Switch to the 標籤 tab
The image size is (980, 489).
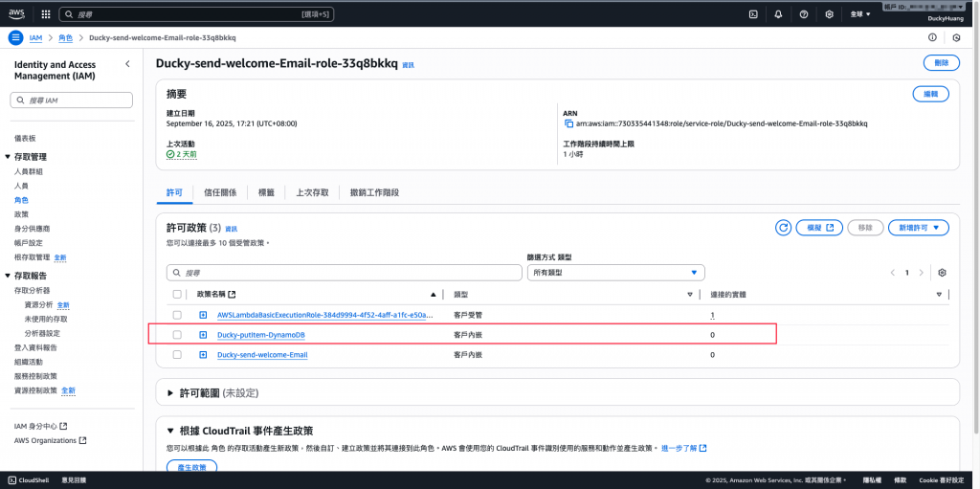coord(266,192)
